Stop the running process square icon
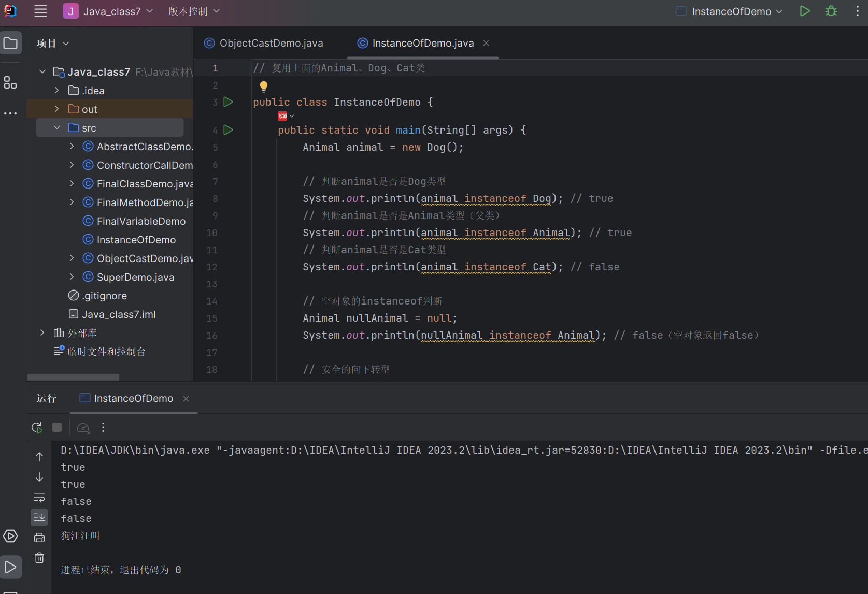The height and width of the screenshot is (594, 868). 57,428
